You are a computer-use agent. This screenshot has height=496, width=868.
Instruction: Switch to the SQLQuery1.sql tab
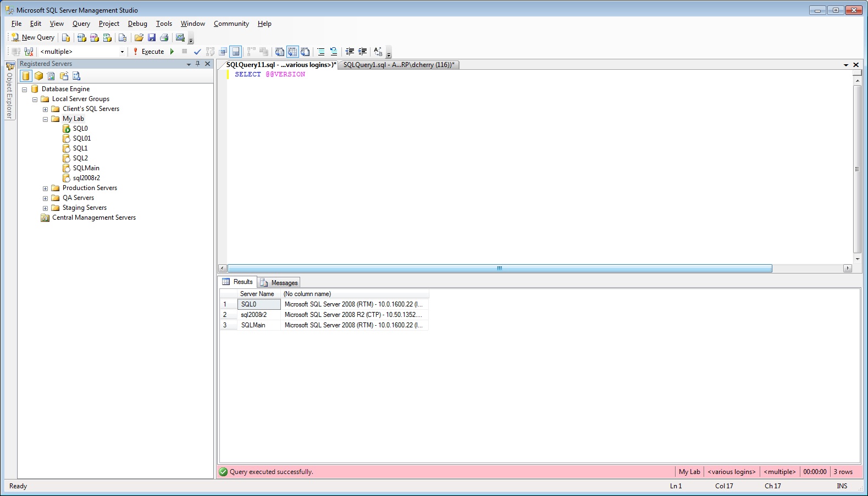coord(399,65)
